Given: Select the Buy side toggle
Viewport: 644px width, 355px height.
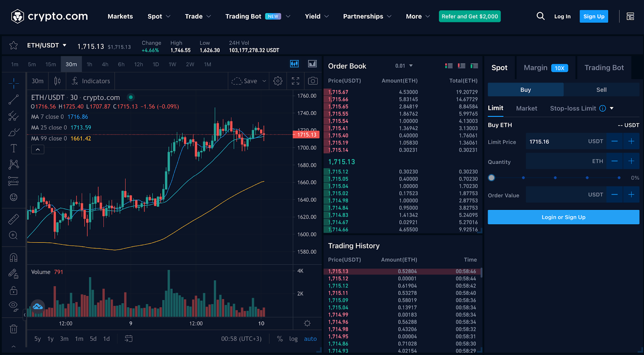Looking at the screenshot, I should 526,90.
